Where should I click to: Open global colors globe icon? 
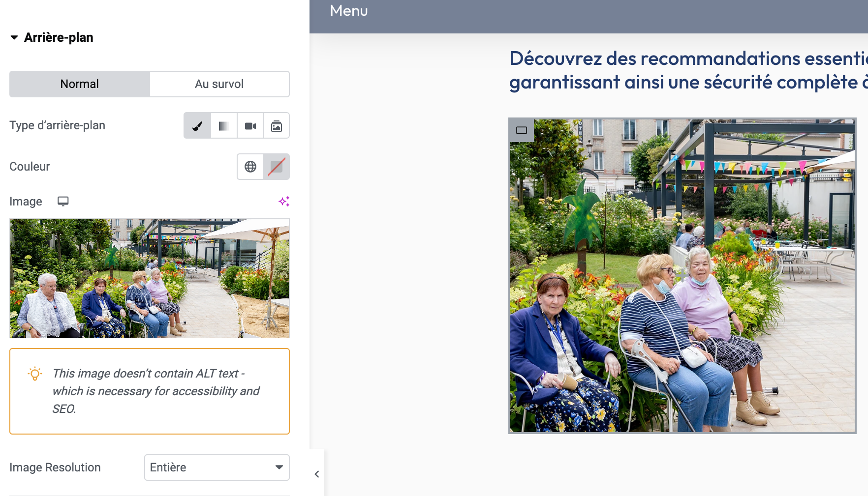pyautogui.click(x=250, y=167)
